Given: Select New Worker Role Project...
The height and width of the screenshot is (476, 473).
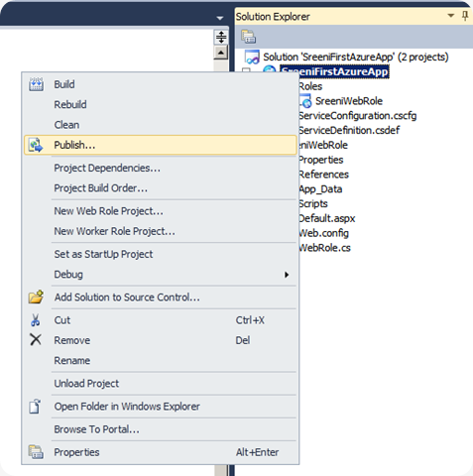Looking at the screenshot, I should [161, 231].
